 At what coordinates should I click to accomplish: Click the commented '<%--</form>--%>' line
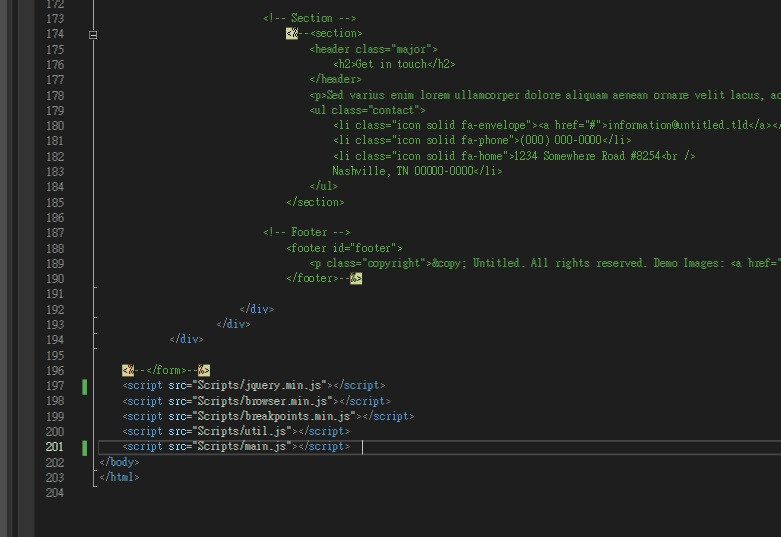click(166, 370)
